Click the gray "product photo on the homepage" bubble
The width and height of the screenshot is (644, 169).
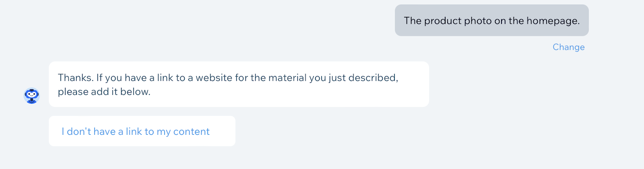pyautogui.click(x=491, y=21)
